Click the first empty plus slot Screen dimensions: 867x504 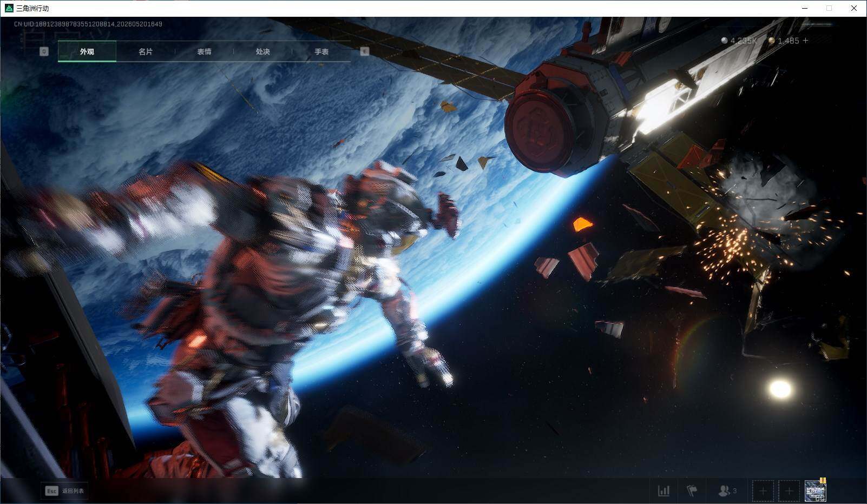tap(763, 491)
